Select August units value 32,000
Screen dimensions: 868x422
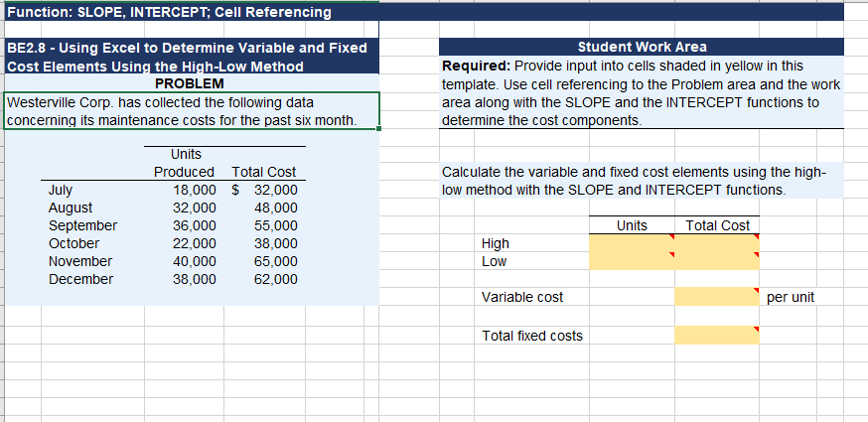point(195,208)
